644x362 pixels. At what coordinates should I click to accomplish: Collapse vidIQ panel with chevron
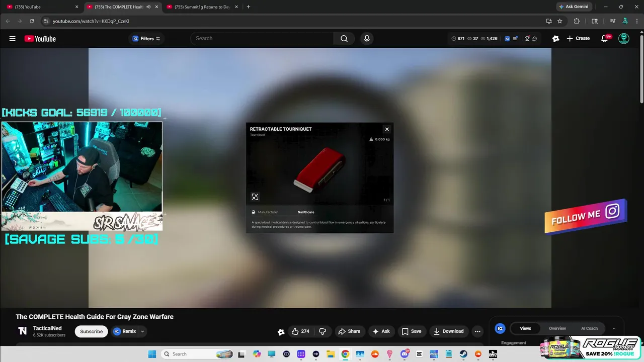click(614, 328)
